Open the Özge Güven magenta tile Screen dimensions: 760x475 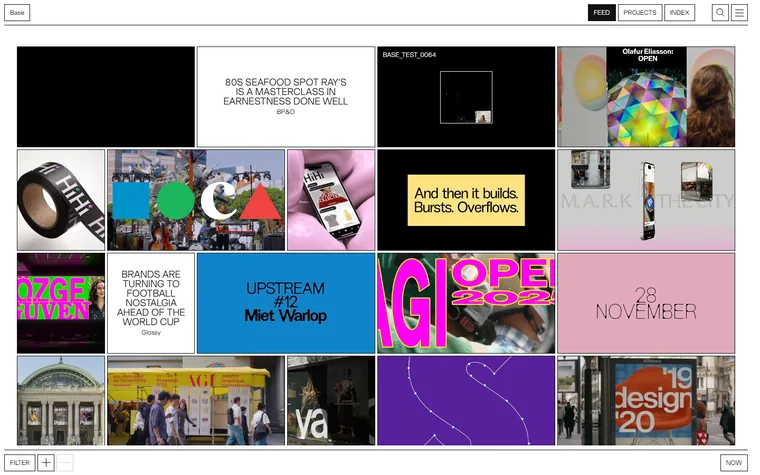point(61,303)
